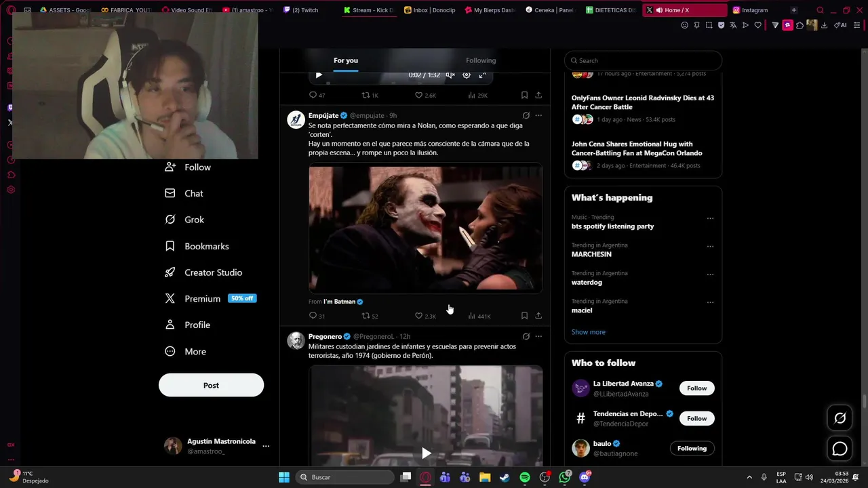Viewport: 868px width, 488px height.
Task: View analytics on the 29K views post
Action: (x=477, y=96)
